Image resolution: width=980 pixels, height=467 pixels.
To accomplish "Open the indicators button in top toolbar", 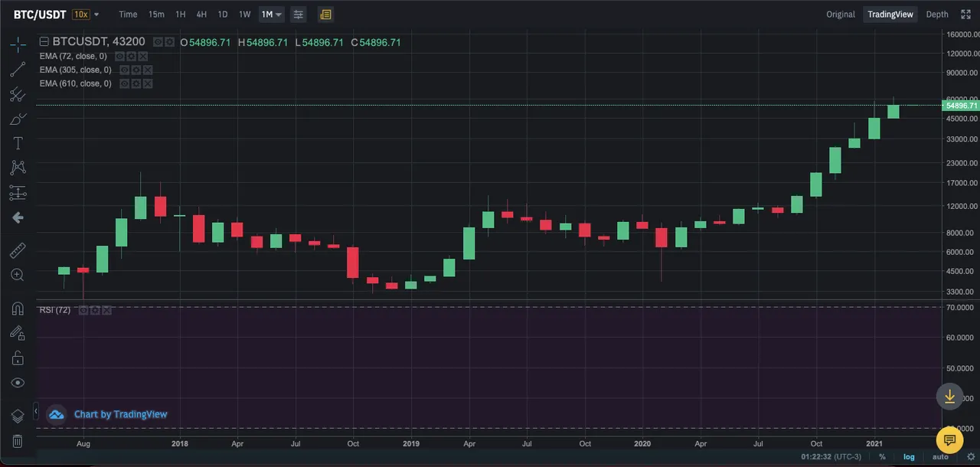I will (298, 15).
